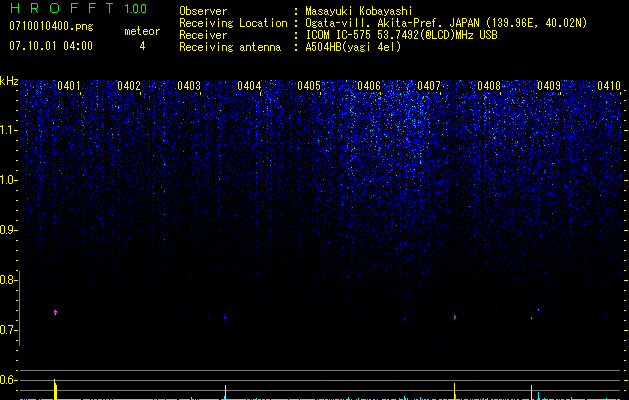Click the Observer field label
The height and width of the screenshot is (400, 629).
(x=203, y=11)
